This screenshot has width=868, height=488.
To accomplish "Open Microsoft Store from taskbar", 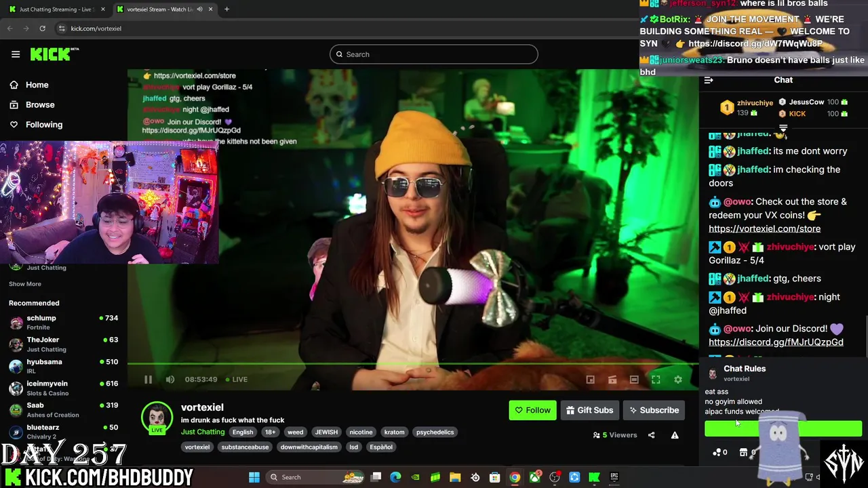I will click(x=495, y=477).
